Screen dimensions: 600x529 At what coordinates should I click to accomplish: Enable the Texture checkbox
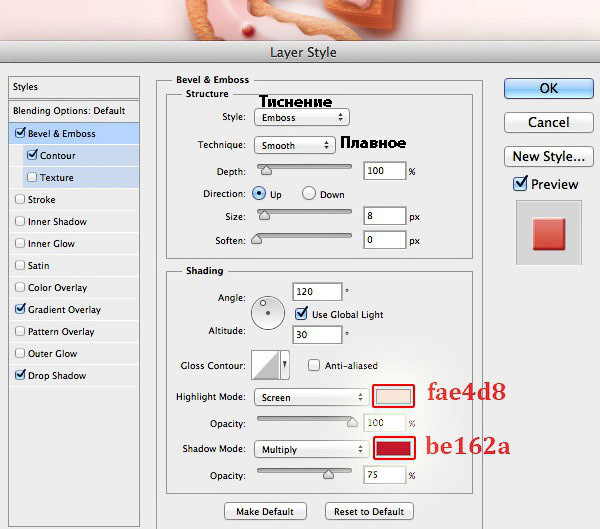click(x=32, y=177)
